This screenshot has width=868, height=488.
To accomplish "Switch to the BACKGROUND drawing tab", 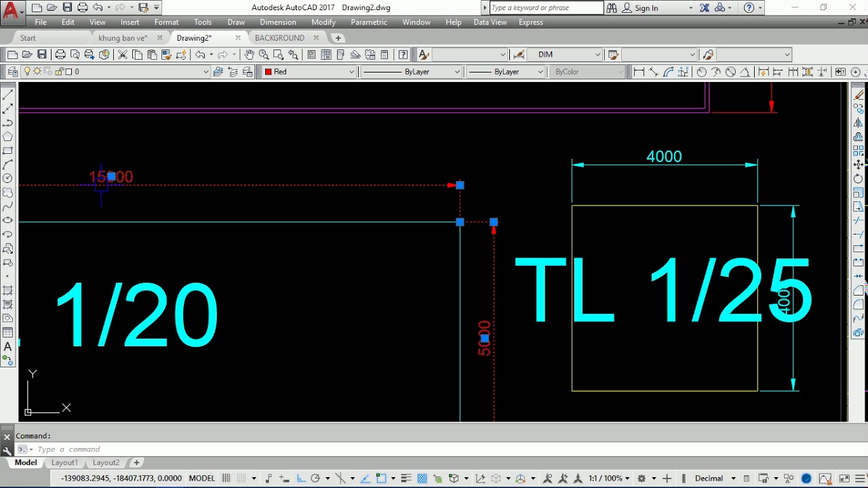I will (x=279, y=38).
